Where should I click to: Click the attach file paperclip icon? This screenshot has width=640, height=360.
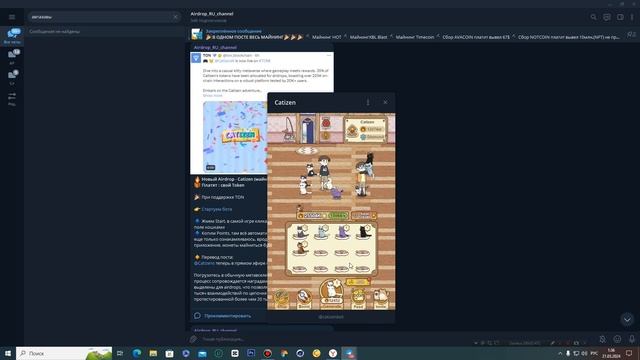(193, 339)
